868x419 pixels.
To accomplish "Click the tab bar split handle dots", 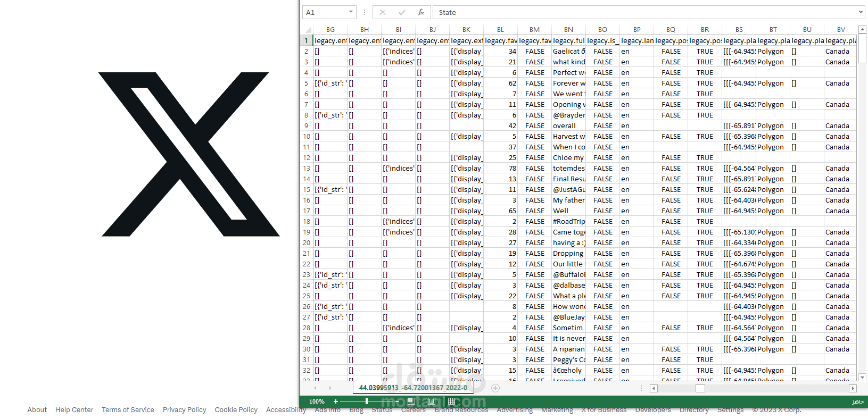I will [641, 388].
